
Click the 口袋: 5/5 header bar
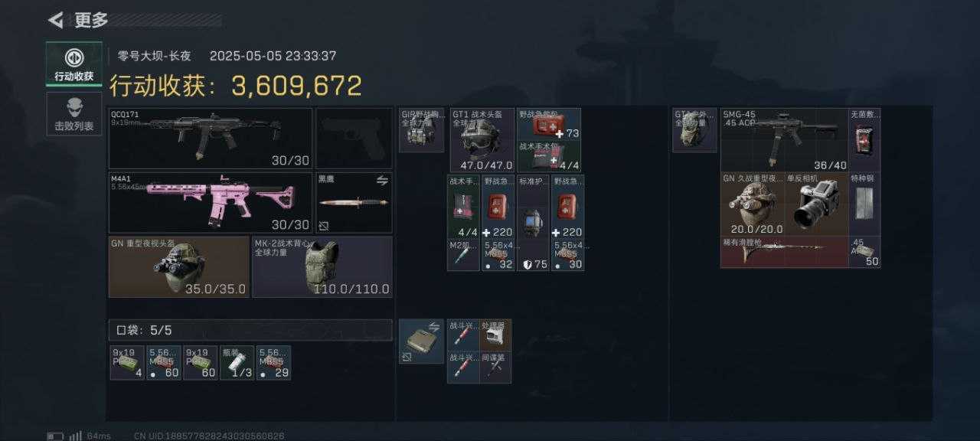pyautogui.click(x=250, y=330)
